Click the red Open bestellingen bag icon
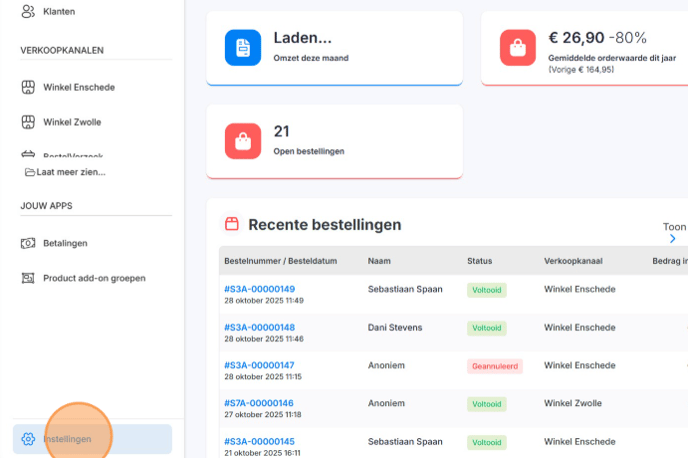The height and width of the screenshot is (458, 688). (x=243, y=140)
